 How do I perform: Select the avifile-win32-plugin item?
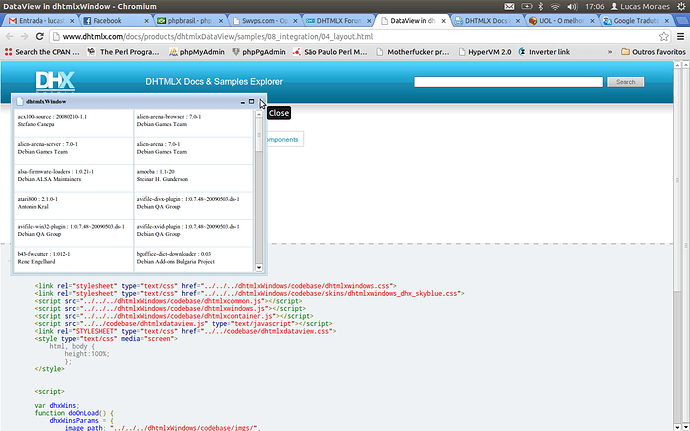(73, 233)
